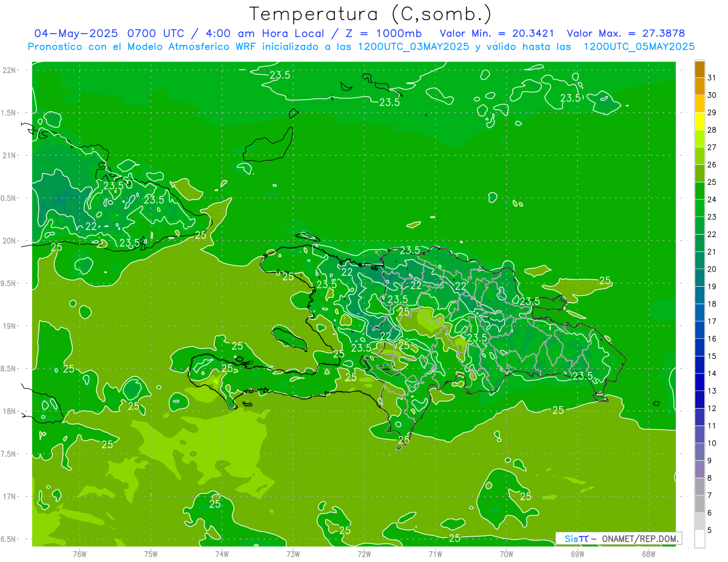Click the '22N' latitude axis label
This screenshot has height=562, width=728.
click(x=9, y=70)
